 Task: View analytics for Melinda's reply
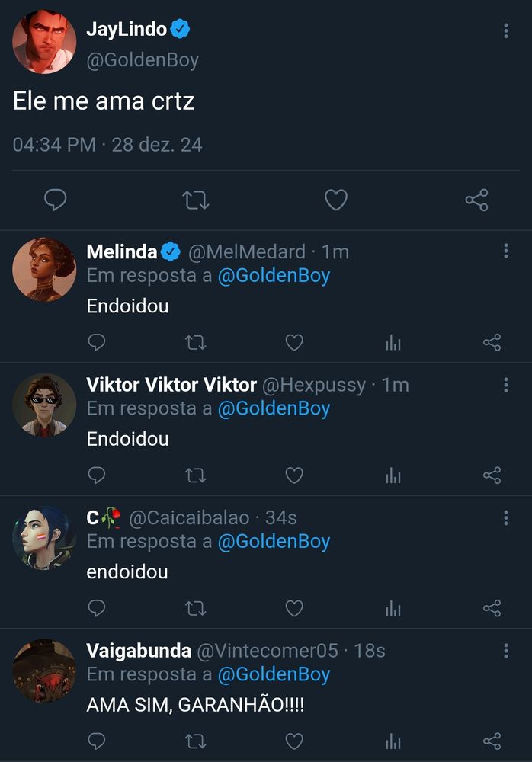click(392, 343)
